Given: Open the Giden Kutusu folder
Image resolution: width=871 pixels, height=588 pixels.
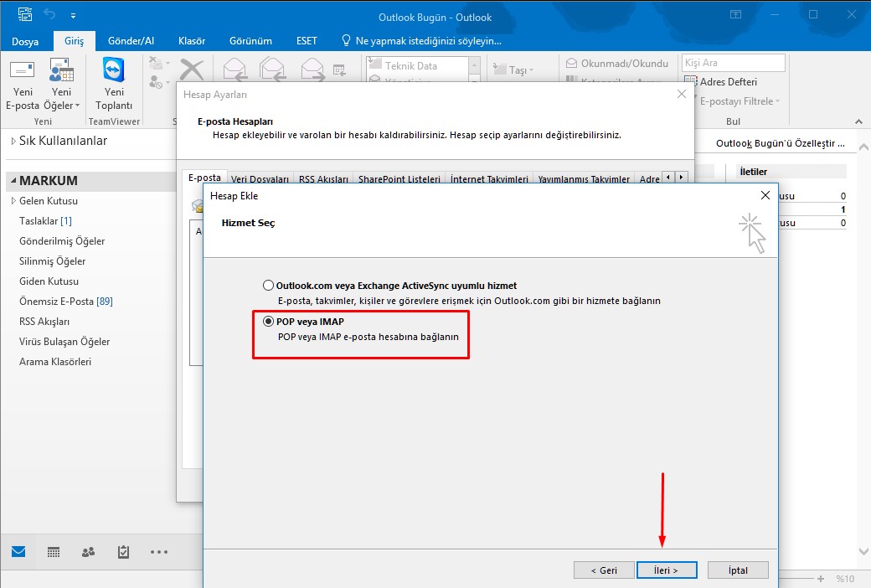Looking at the screenshot, I should click(49, 281).
